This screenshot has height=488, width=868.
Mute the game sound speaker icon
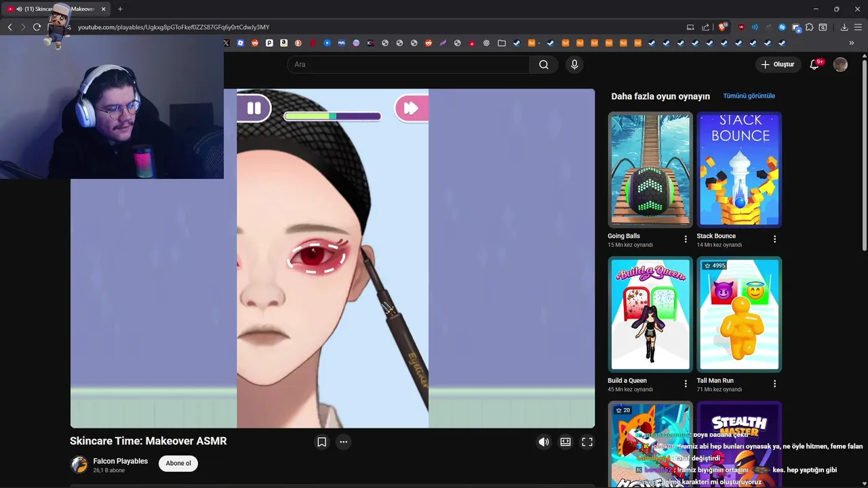544,442
